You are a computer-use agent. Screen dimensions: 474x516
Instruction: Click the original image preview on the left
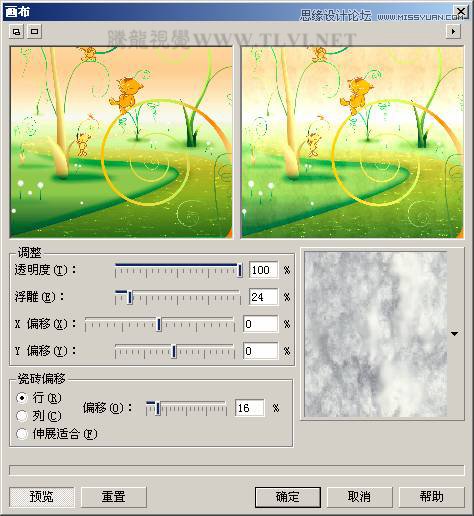pos(121,142)
